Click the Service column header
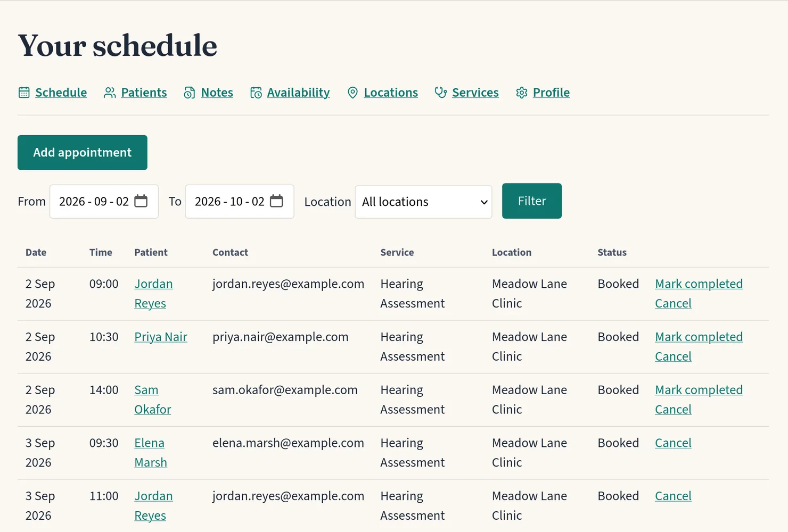 pos(397,253)
